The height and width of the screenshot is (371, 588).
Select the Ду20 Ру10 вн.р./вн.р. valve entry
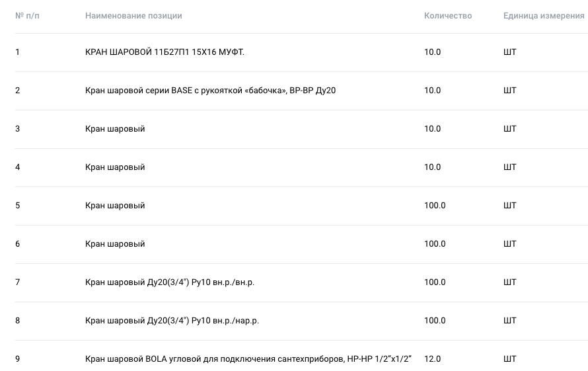170,282
